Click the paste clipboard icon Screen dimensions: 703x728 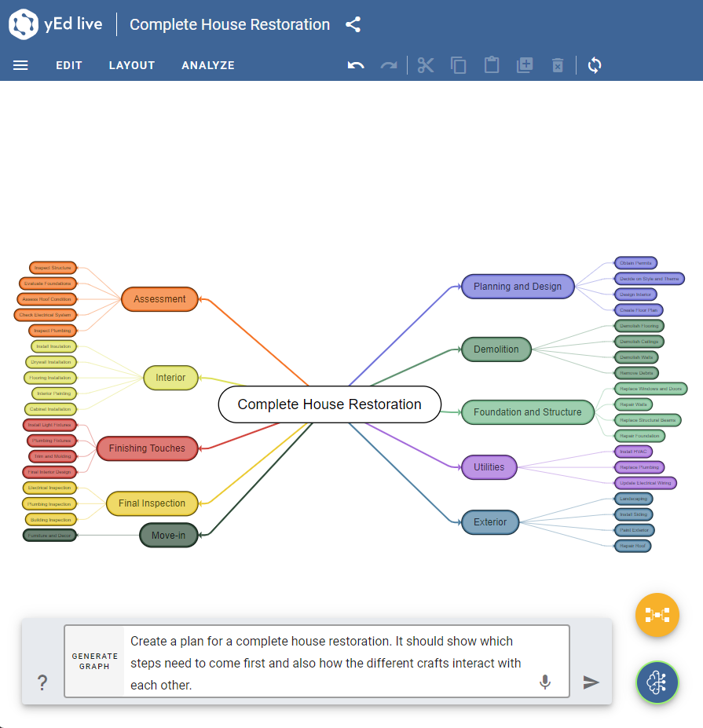[492, 65]
